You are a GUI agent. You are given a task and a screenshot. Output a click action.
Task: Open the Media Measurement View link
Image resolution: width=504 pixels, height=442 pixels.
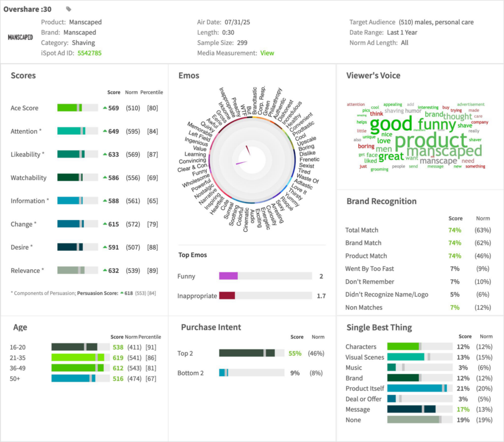(x=267, y=53)
